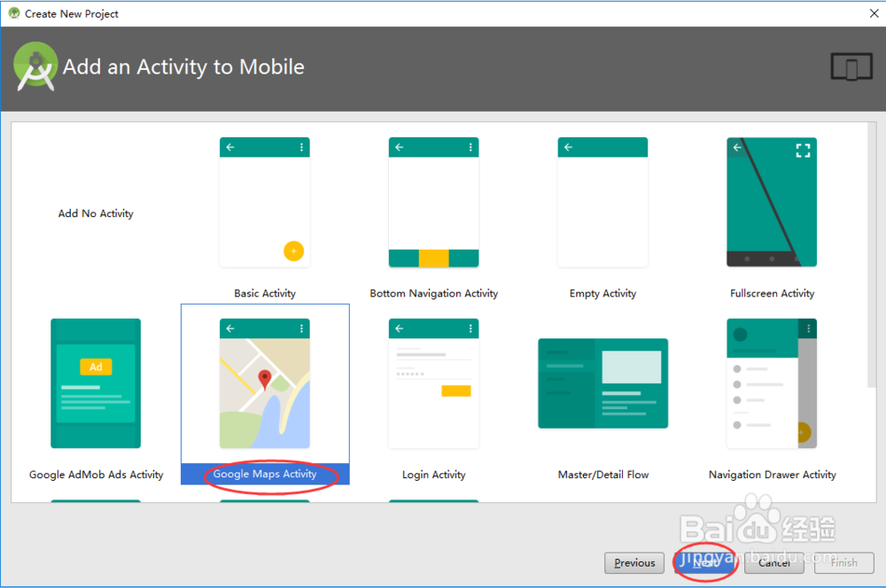Click the Navigation Drawer Activity label
The height and width of the screenshot is (588, 886).
772,475
